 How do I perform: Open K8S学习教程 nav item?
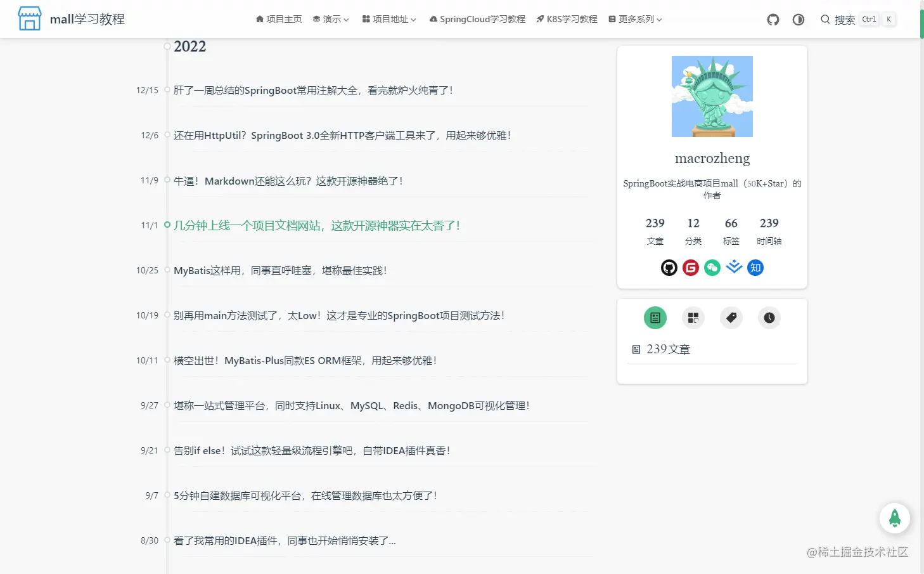[x=567, y=19]
